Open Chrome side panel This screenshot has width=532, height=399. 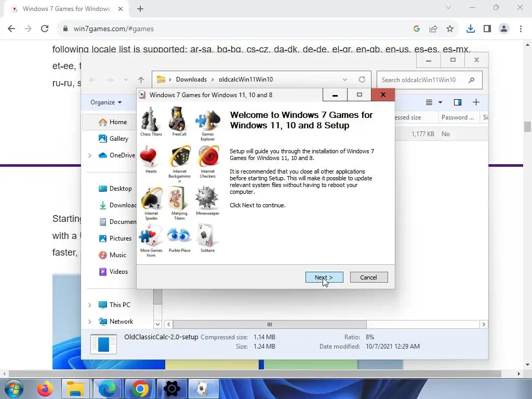[x=487, y=29]
